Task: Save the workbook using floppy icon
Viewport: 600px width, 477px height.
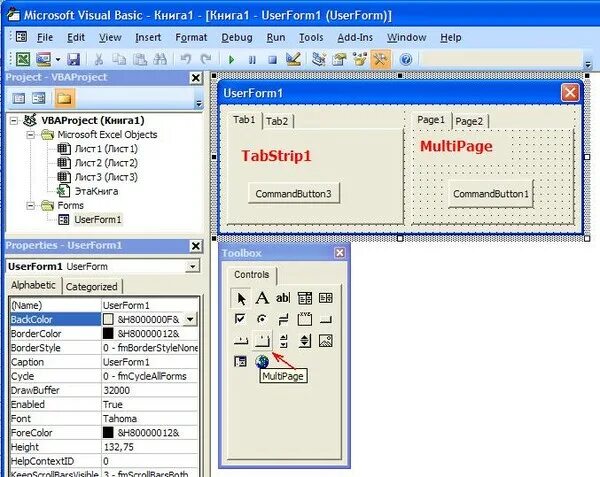Action: coord(73,60)
